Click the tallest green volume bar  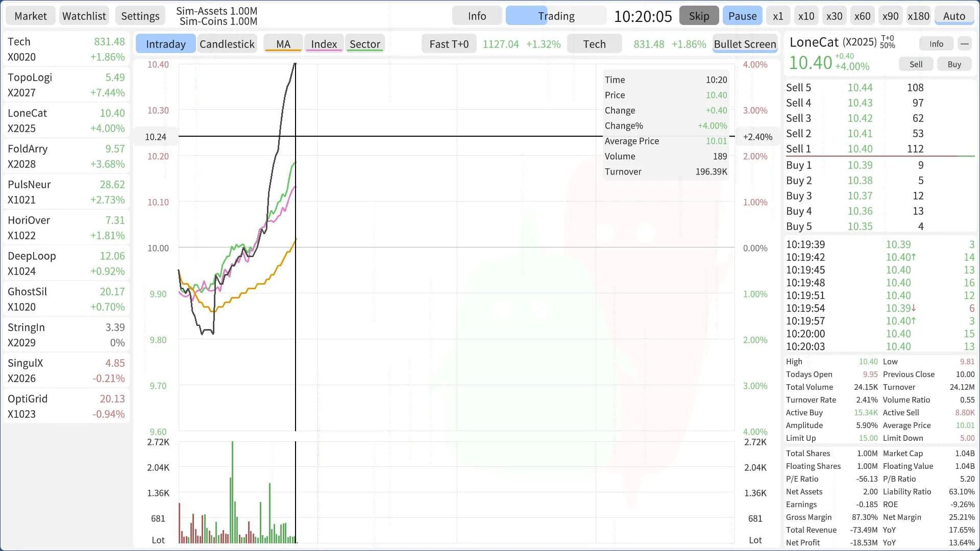pyautogui.click(x=232, y=492)
